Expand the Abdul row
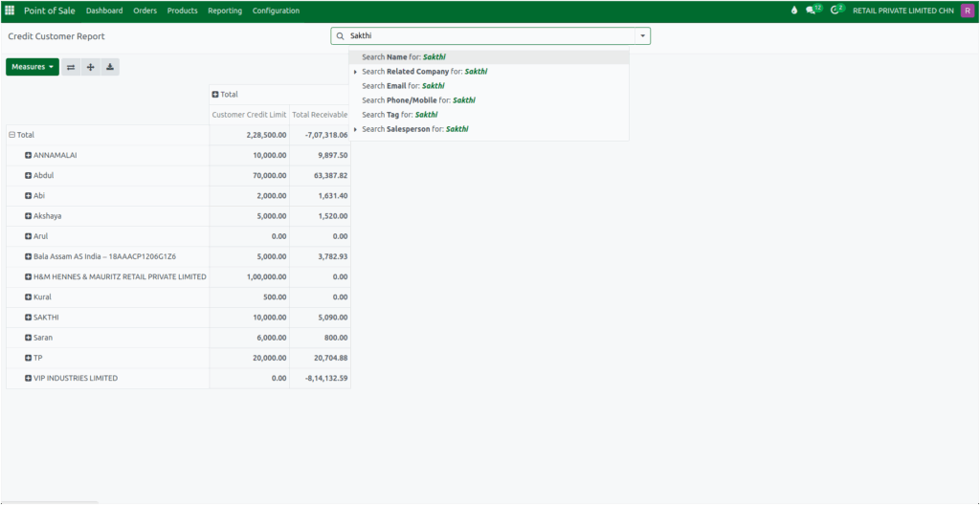 (28, 176)
